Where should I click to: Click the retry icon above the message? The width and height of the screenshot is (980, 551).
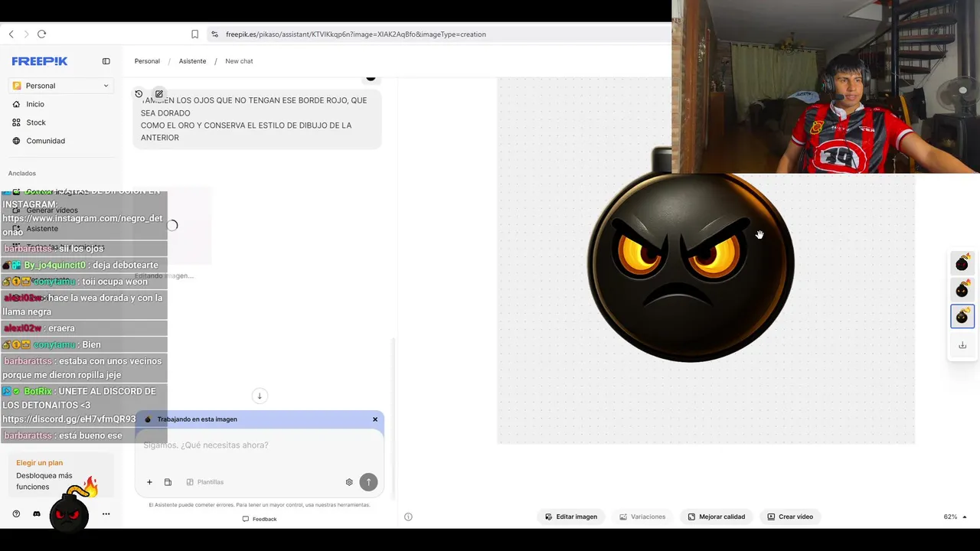pos(139,94)
